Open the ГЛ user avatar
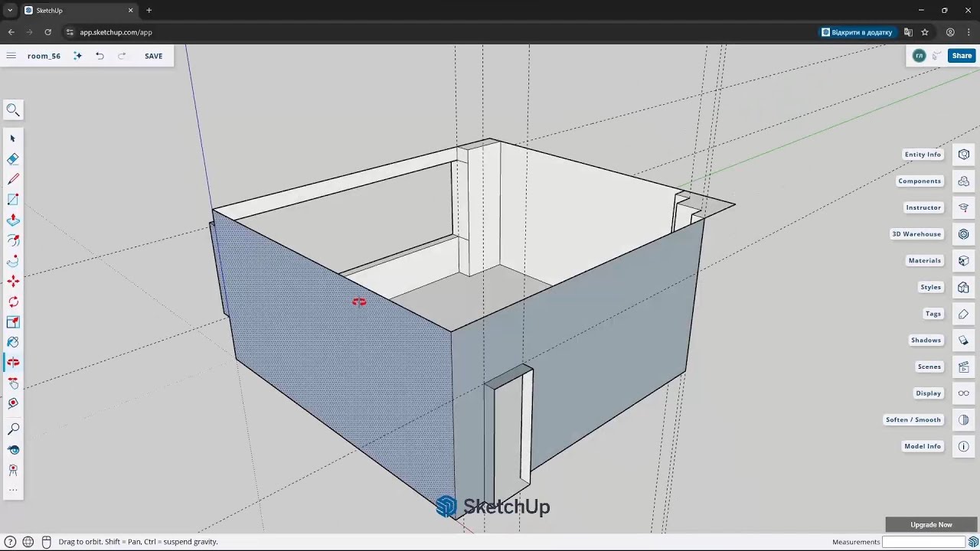The height and width of the screenshot is (551, 980). pyautogui.click(x=919, y=56)
